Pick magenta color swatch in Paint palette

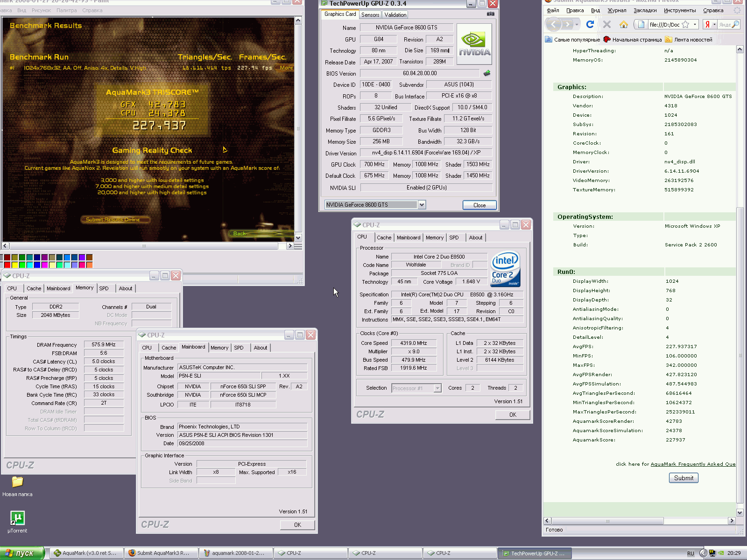coord(44,265)
